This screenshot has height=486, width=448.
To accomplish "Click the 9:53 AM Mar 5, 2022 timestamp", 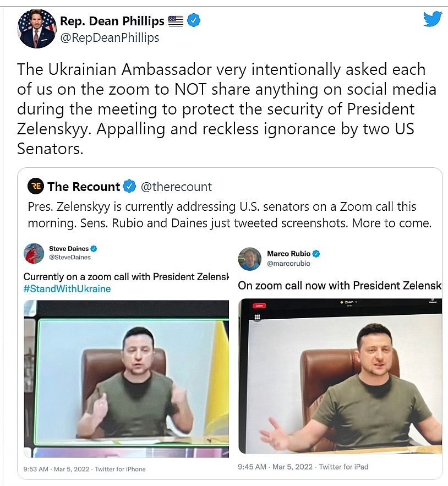I will 57,469.
